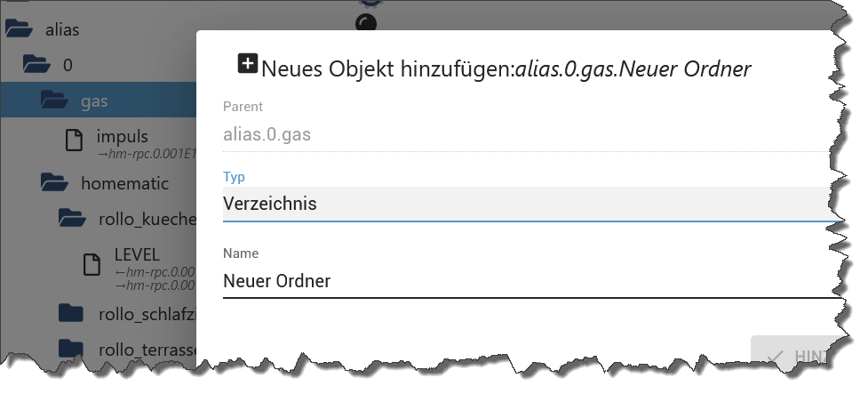Viewport: 868px width, 394px height.
Task: Click the dark circular button above dialog
Action: click(x=366, y=24)
